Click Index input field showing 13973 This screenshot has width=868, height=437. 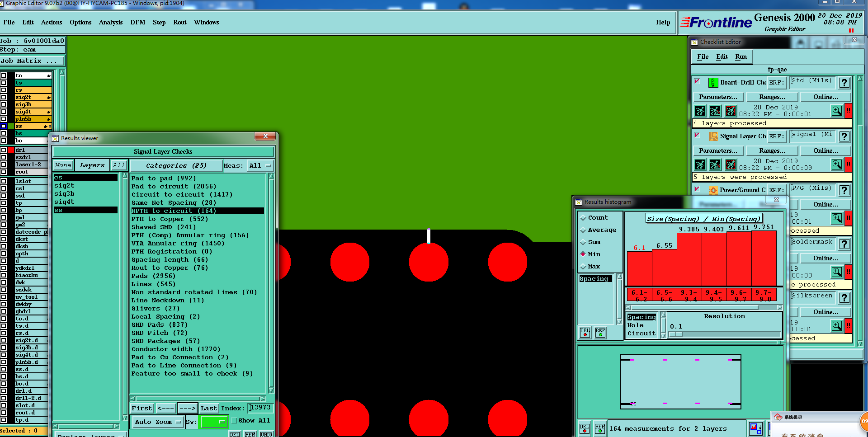(261, 408)
